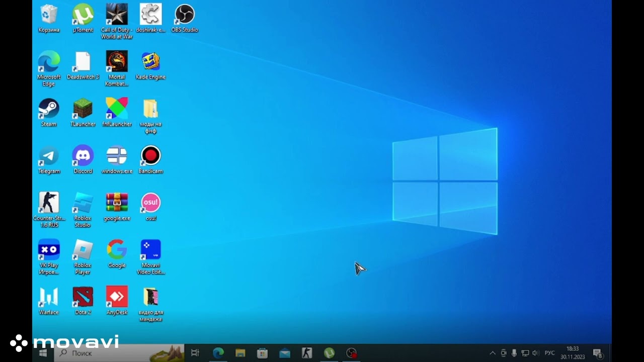The width and height of the screenshot is (644, 362).
Task: Open Microsoft Edge from the taskbar
Action: [218, 353]
